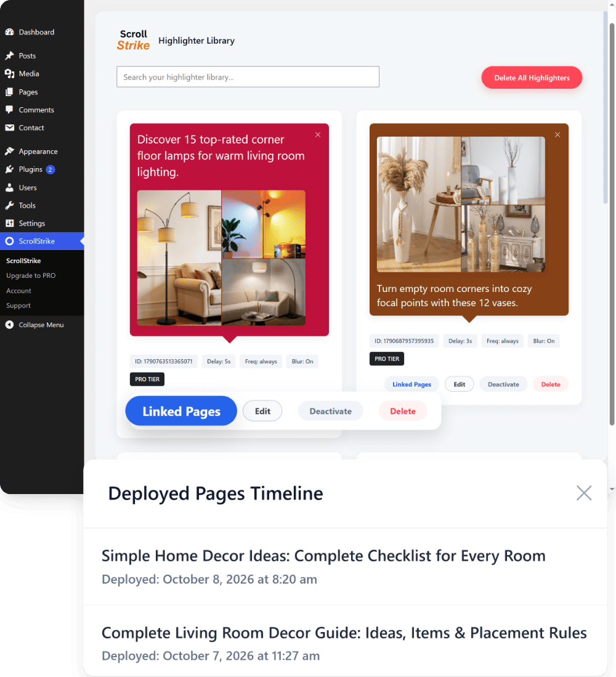Click the Collapse Menu arrow icon
Viewport: 616px width, 677px height.
pos(9,325)
